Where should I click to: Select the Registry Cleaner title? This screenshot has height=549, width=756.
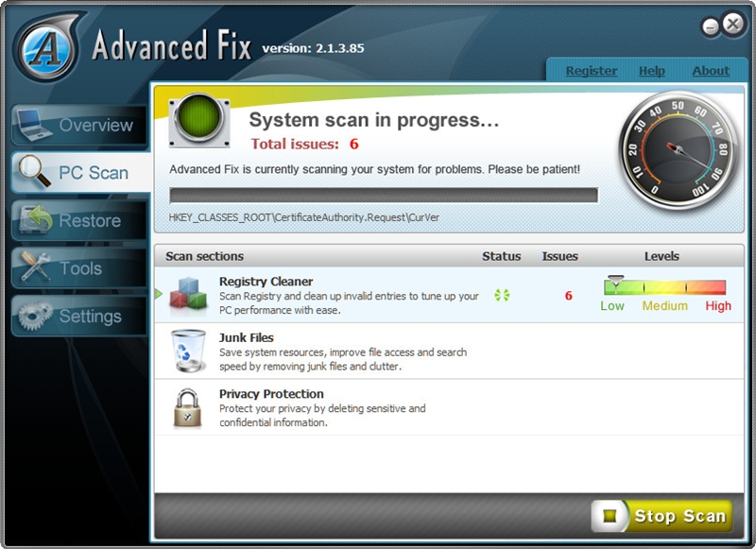tap(266, 282)
